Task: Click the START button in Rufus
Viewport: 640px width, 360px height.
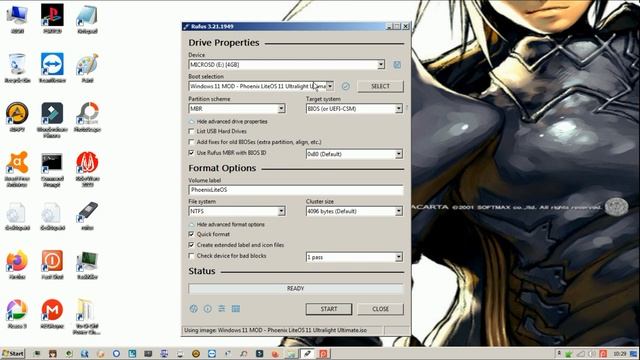Action: point(329,309)
